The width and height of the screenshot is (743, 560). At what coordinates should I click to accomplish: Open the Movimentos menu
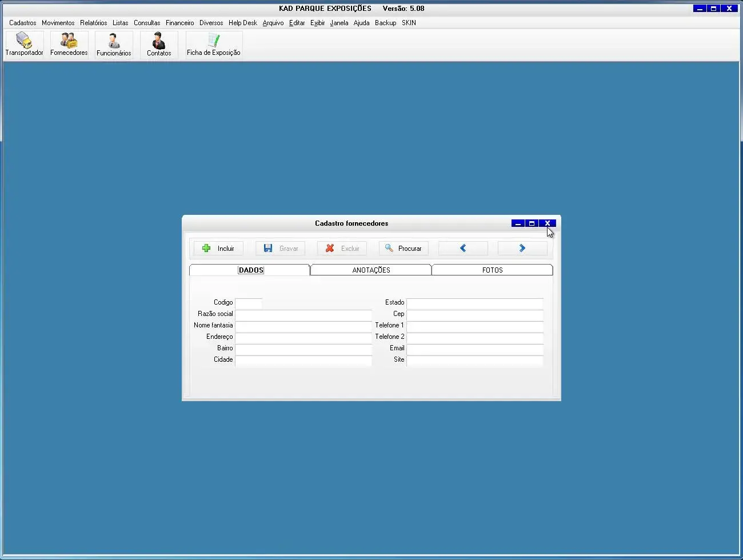pyautogui.click(x=58, y=23)
